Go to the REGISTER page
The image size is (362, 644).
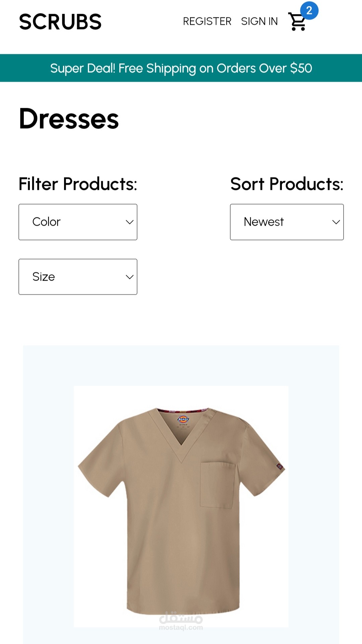coord(207,21)
